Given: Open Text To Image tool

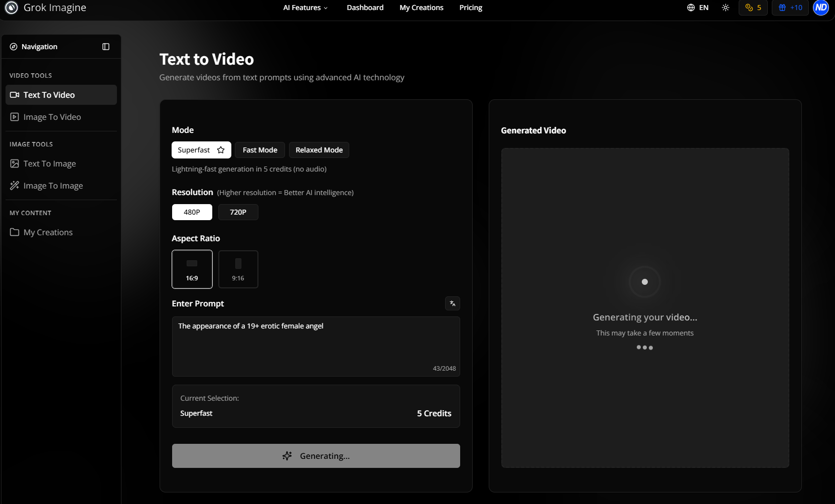Looking at the screenshot, I should (x=61, y=163).
